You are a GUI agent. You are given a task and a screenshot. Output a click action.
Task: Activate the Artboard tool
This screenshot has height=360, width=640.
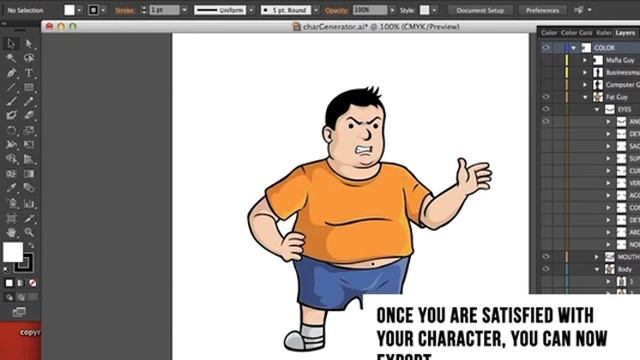pos(11,218)
